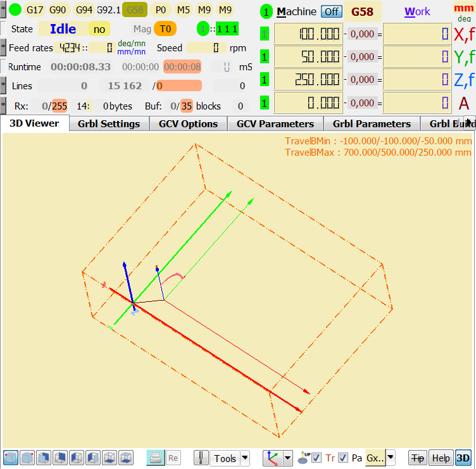Click the red X,f axis label
The width and height of the screenshot is (476, 469).
(464, 34)
